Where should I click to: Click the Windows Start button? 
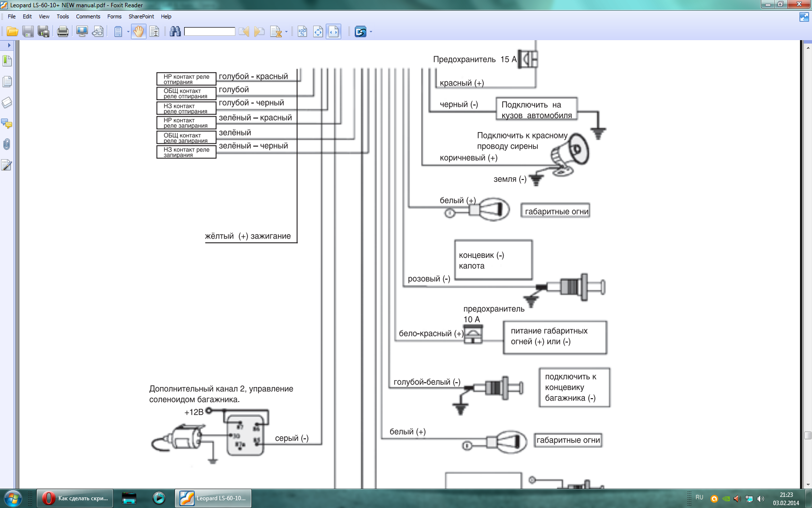(x=13, y=498)
